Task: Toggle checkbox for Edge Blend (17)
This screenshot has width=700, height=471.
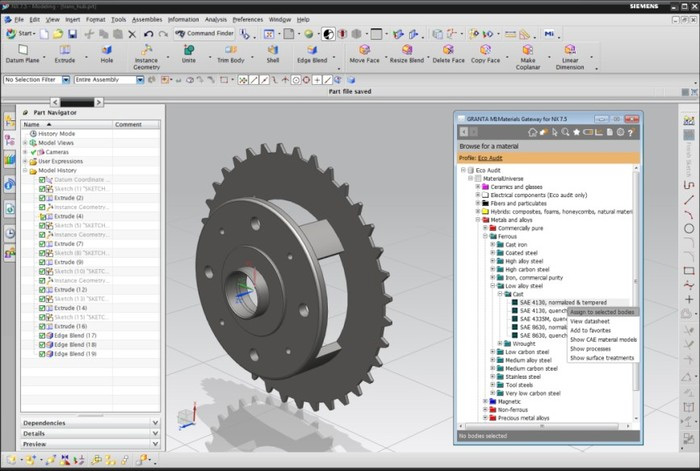Action: [x=42, y=336]
